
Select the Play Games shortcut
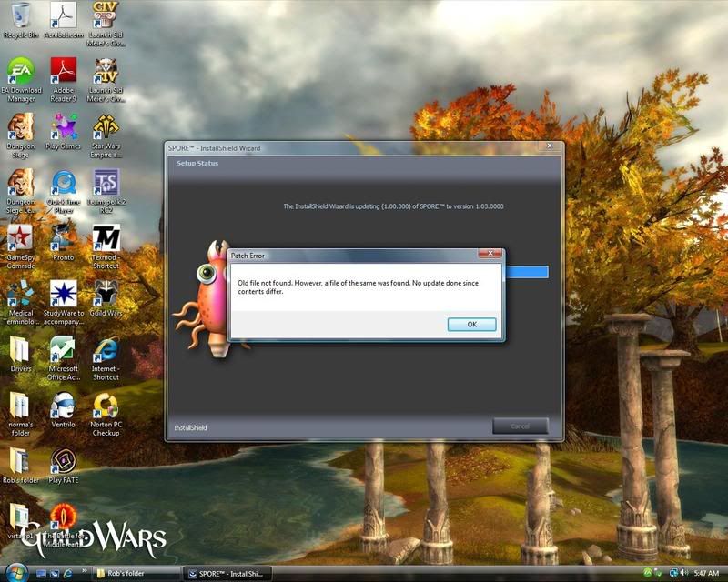pyautogui.click(x=64, y=132)
